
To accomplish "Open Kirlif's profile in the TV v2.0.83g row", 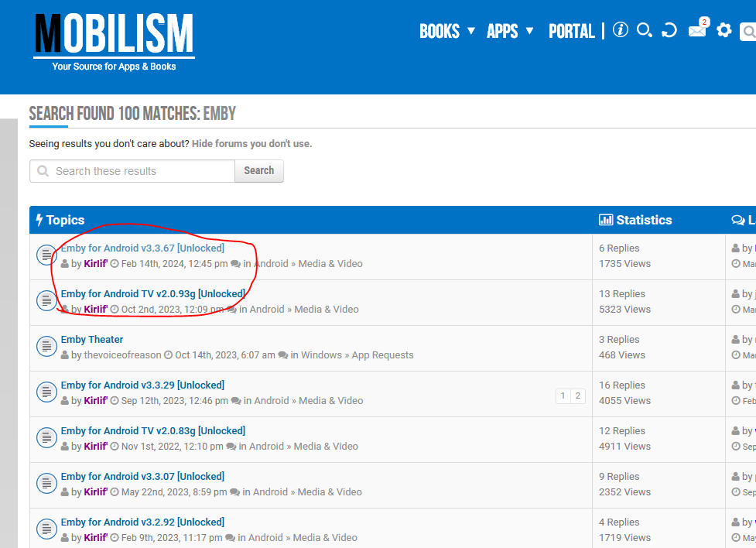I will [95, 446].
